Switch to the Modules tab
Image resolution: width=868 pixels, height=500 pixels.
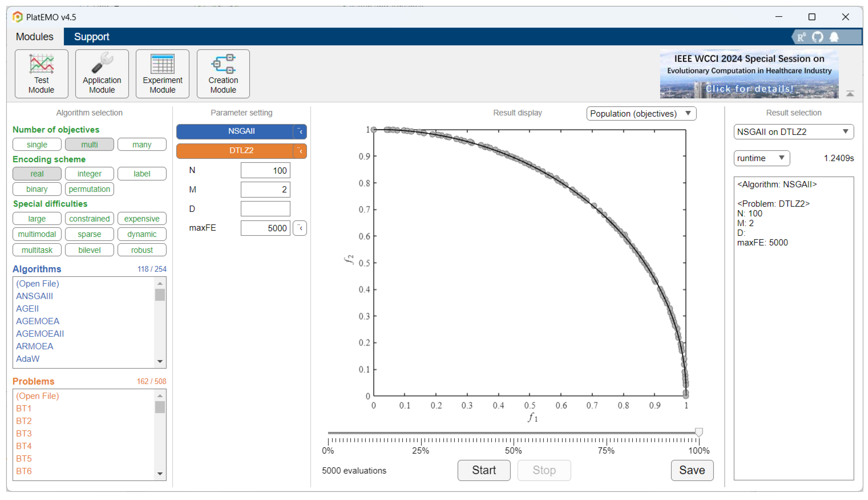pyautogui.click(x=34, y=37)
